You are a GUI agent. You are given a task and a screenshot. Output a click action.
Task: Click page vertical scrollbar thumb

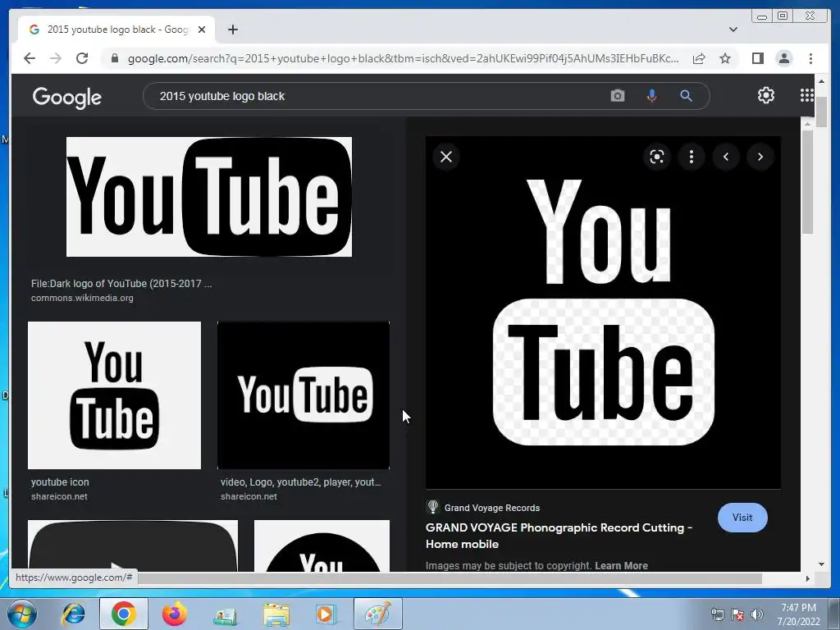pos(821,112)
